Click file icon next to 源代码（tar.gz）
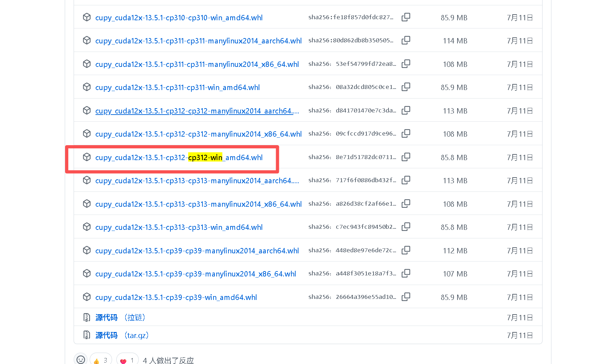Viewport: 603px width, 364px height. tap(86, 334)
